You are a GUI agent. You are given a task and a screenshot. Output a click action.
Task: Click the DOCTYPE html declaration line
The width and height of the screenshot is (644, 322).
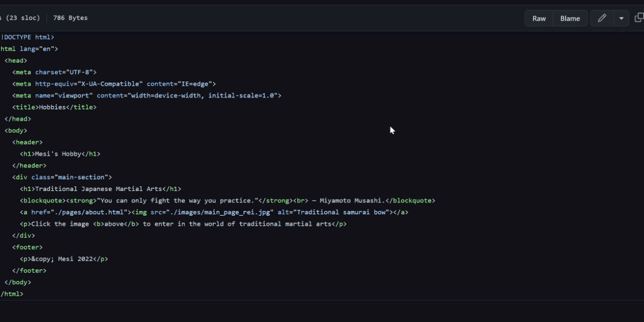(28, 37)
